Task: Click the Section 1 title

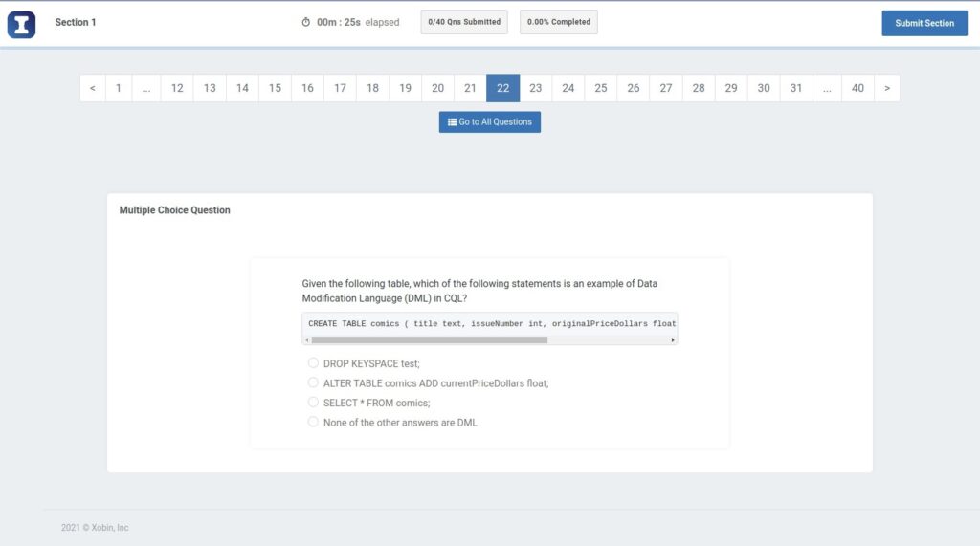Action: coord(76,23)
